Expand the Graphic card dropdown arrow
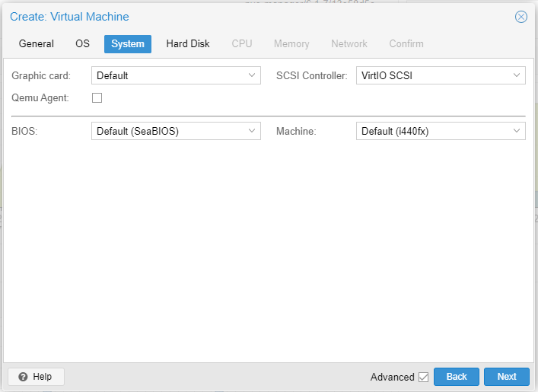538x392 pixels. tap(252, 75)
